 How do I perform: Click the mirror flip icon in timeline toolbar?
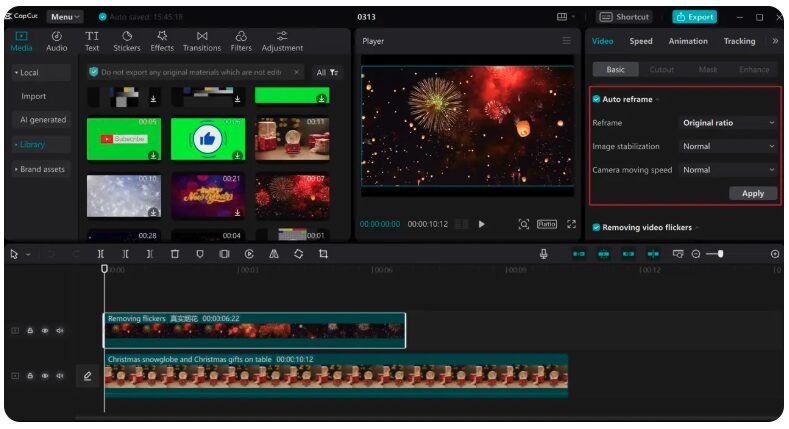click(x=274, y=254)
